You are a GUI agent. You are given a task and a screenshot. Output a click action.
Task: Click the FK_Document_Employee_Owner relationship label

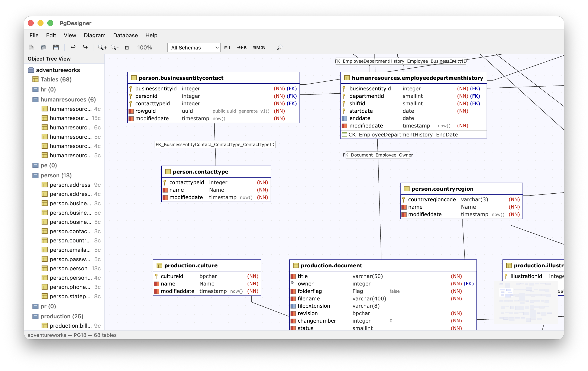(378, 155)
